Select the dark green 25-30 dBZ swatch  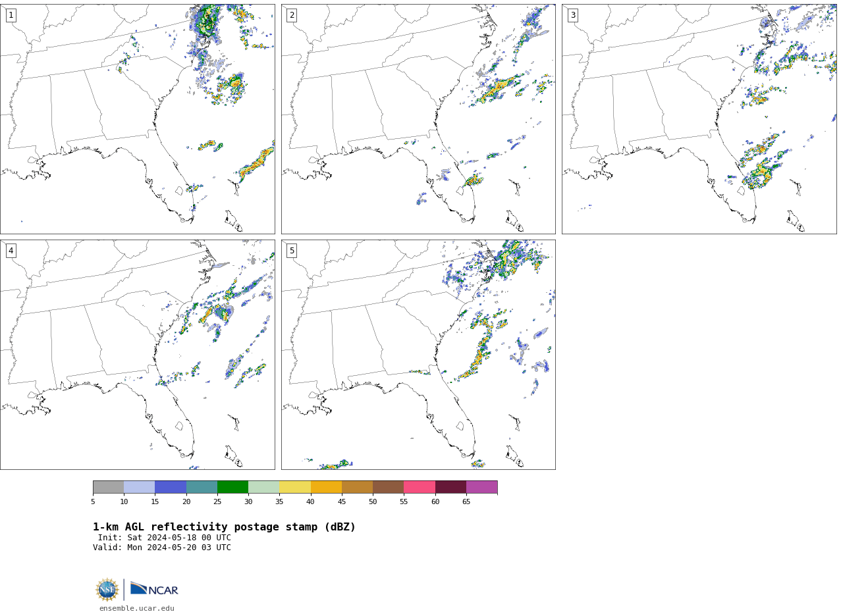tap(232, 487)
